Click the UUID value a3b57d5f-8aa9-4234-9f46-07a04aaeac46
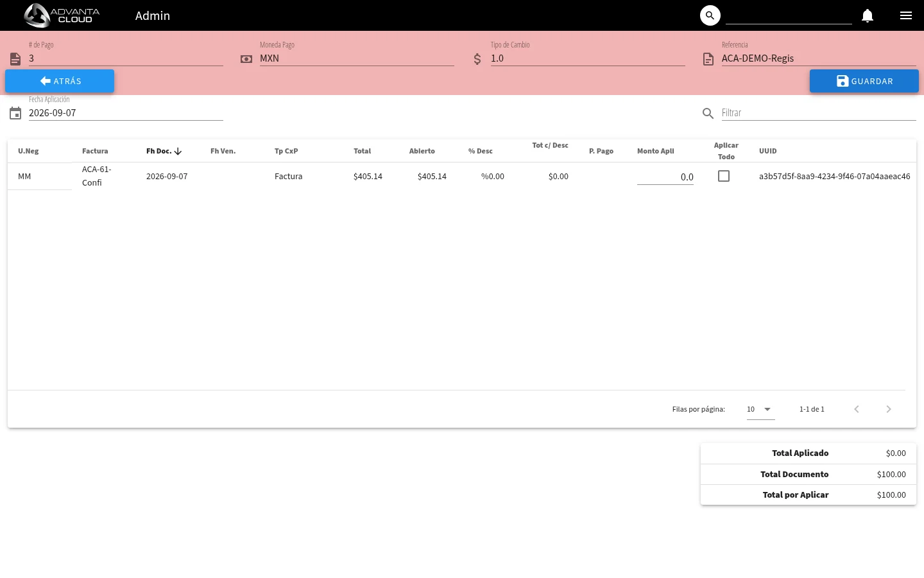Screen dimensions: 924x578 tap(834, 176)
